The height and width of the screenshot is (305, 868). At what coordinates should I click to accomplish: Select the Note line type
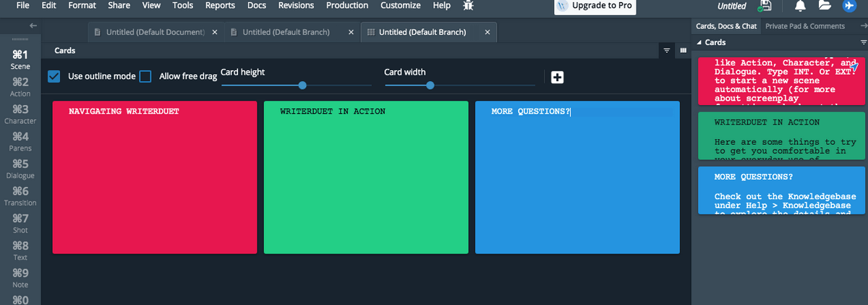tap(20, 278)
